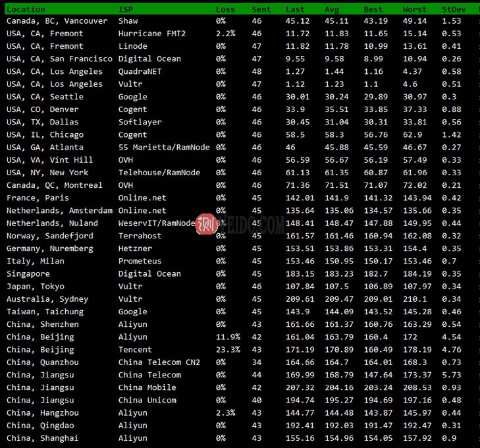
Task: Click the 23.3% loss value for Tencent
Action: pos(228,350)
